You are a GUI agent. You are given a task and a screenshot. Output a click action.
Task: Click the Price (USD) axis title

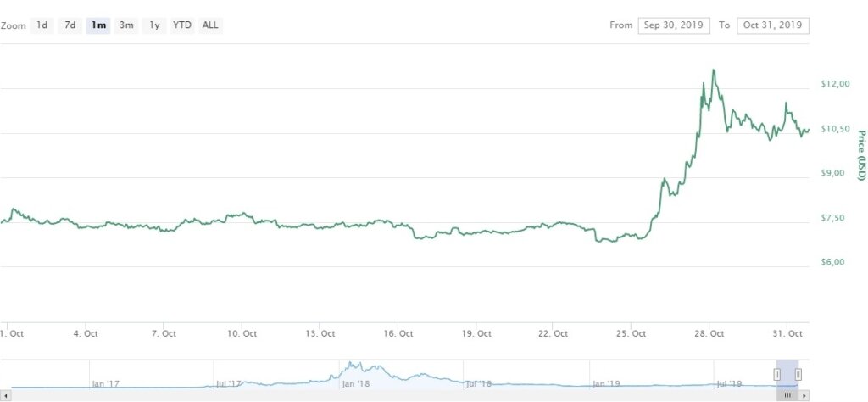861,155
